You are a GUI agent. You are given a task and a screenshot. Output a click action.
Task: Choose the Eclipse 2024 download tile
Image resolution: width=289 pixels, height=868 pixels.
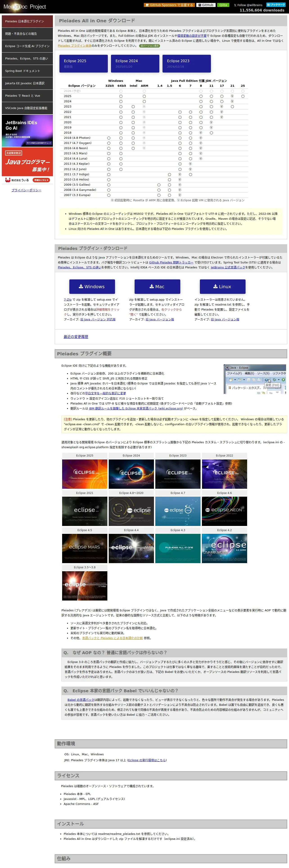pos(135,63)
